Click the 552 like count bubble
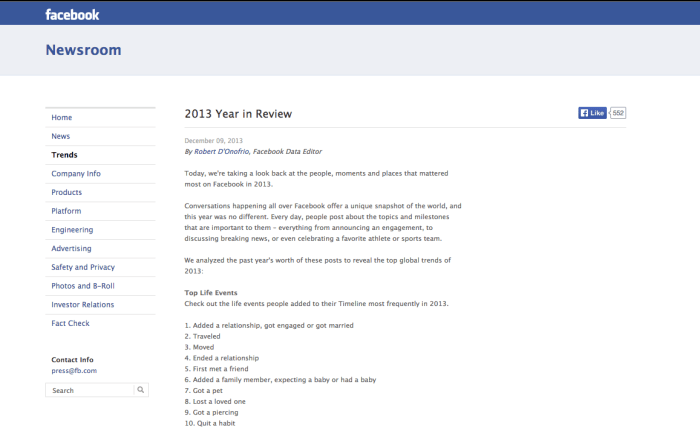This screenshot has width=700, height=431. point(618,113)
